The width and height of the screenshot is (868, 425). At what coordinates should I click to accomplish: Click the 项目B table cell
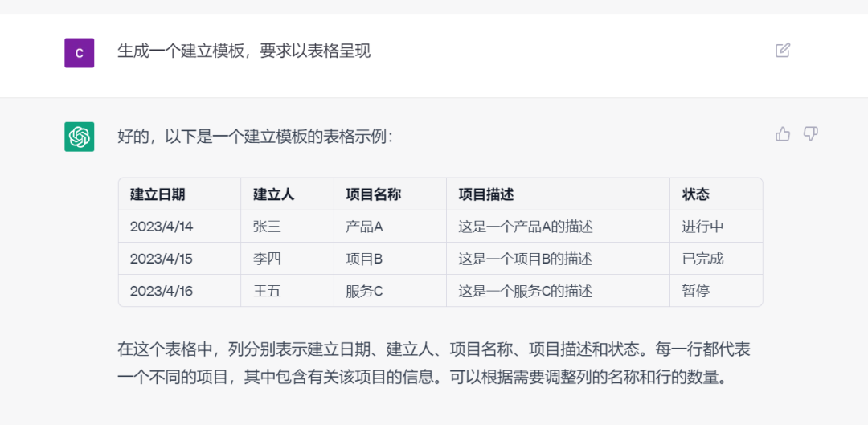click(x=364, y=259)
